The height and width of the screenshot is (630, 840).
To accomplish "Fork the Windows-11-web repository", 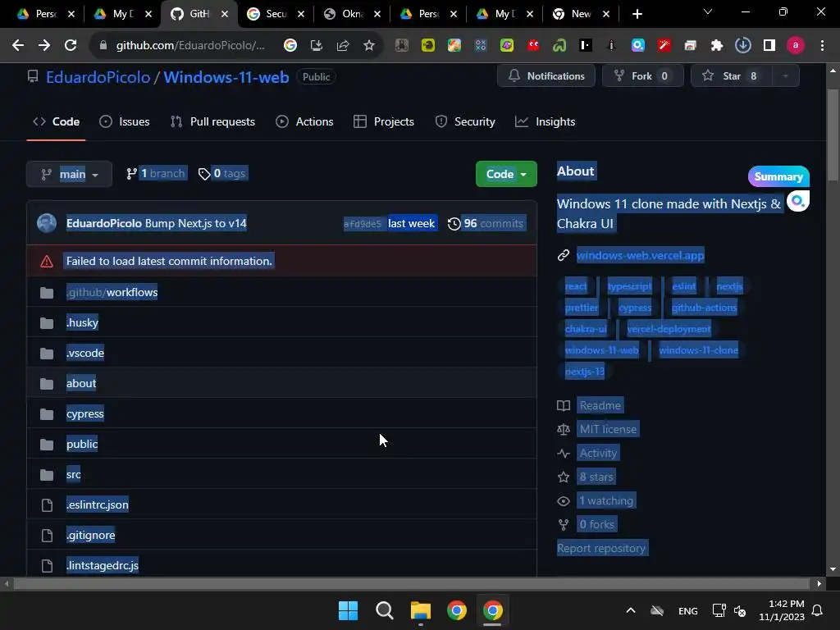I will (643, 76).
